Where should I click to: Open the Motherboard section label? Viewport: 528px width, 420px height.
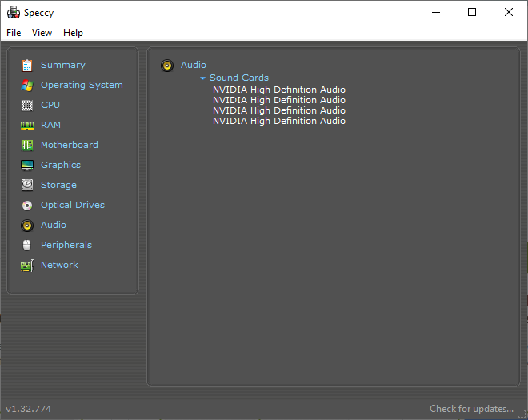click(x=70, y=145)
